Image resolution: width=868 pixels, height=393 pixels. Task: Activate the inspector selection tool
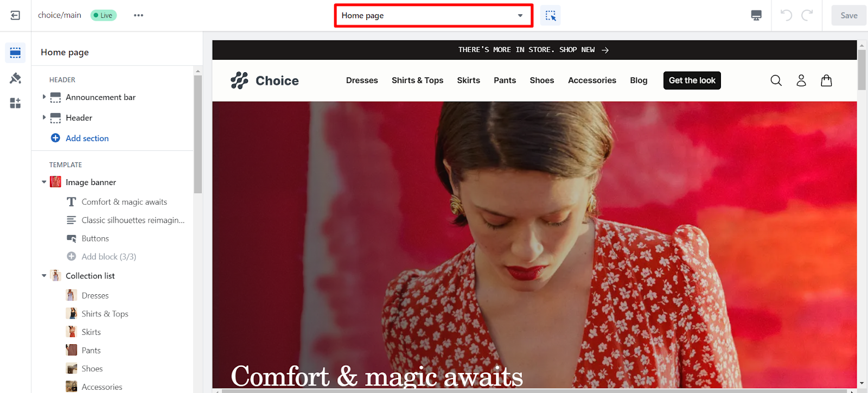pos(551,16)
